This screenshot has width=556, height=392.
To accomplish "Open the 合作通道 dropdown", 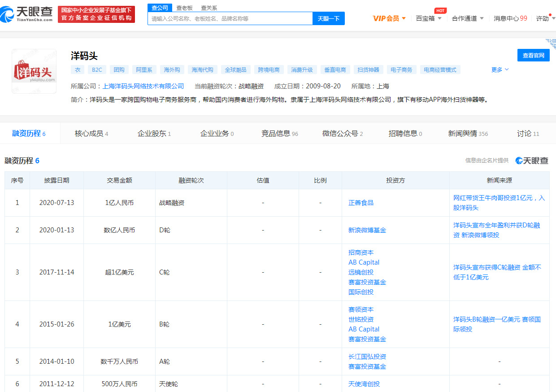I will 467,18.
